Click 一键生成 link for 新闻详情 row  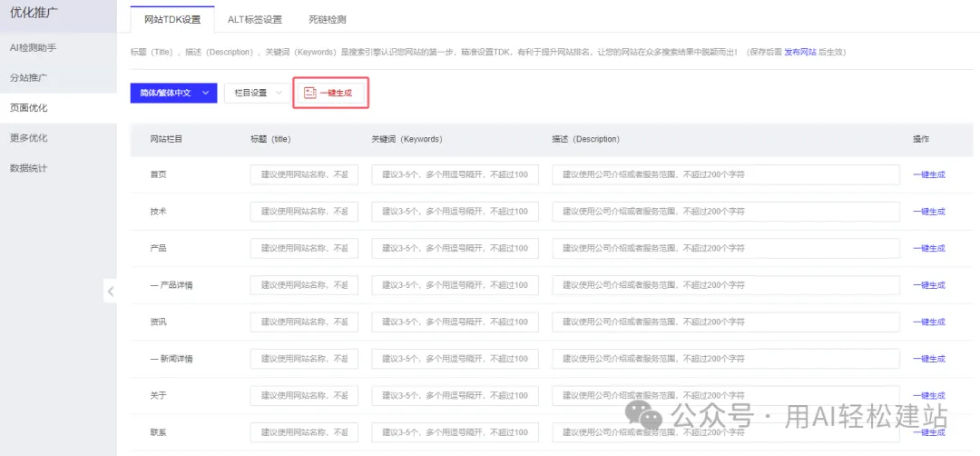click(929, 359)
